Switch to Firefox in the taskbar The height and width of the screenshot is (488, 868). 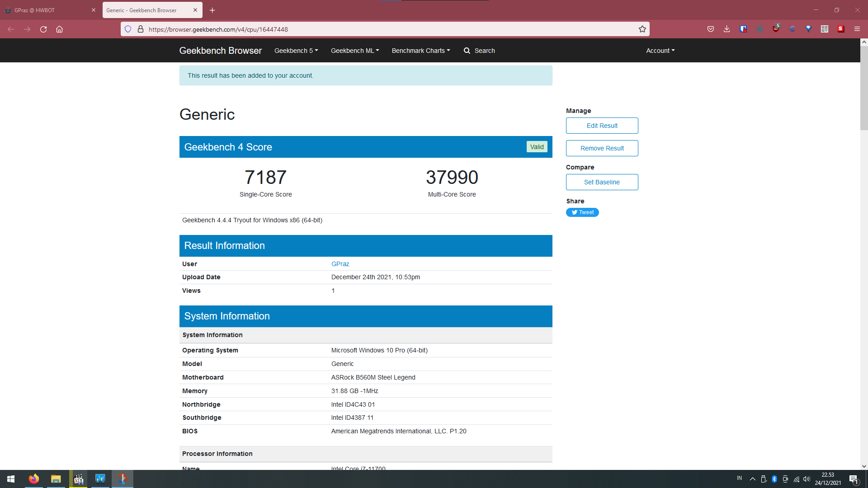[x=34, y=479]
